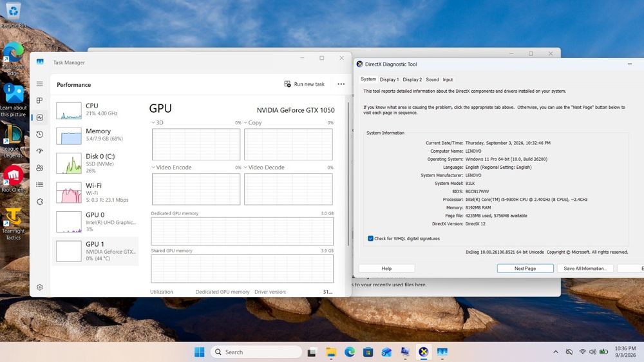Select Performance page icon in sidebar
Image resolution: width=644 pixels, height=362 pixels.
coord(40,117)
